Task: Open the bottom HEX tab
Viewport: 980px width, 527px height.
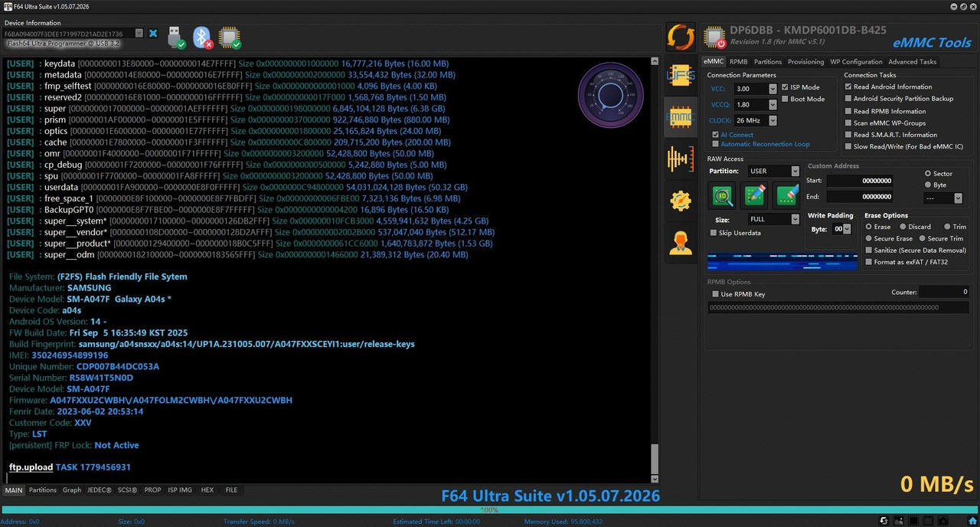Action: (x=207, y=490)
